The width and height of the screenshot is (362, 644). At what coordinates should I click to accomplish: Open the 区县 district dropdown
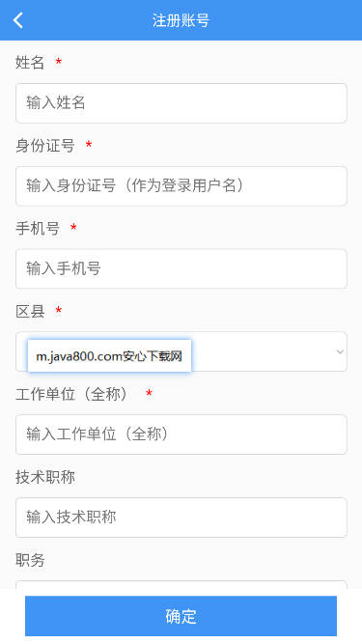click(181, 351)
